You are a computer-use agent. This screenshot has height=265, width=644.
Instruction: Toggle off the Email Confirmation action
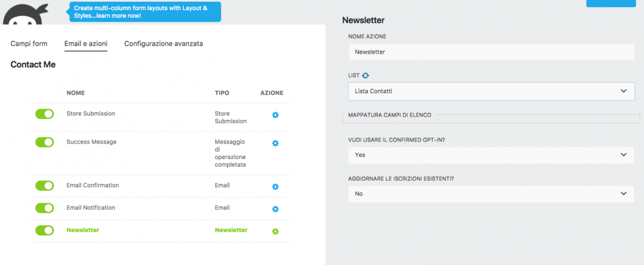click(45, 185)
